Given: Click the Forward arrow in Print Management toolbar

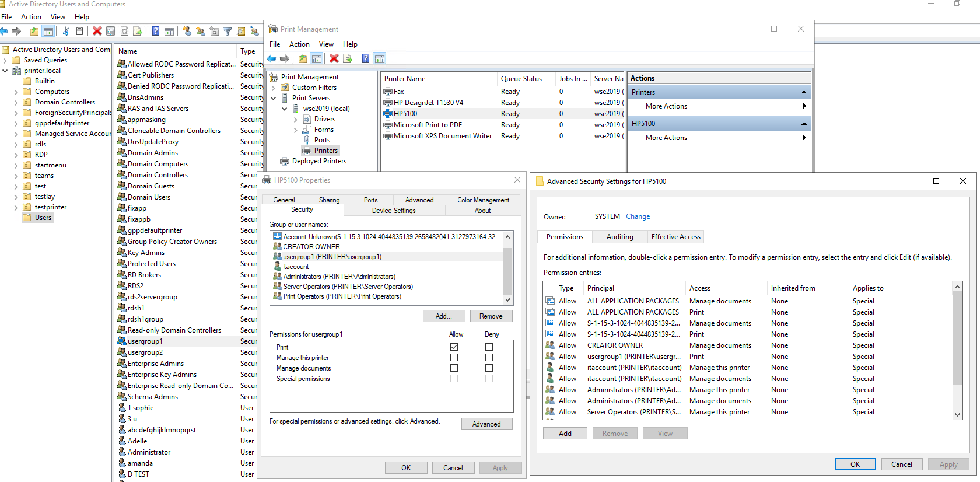Looking at the screenshot, I should [x=285, y=58].
